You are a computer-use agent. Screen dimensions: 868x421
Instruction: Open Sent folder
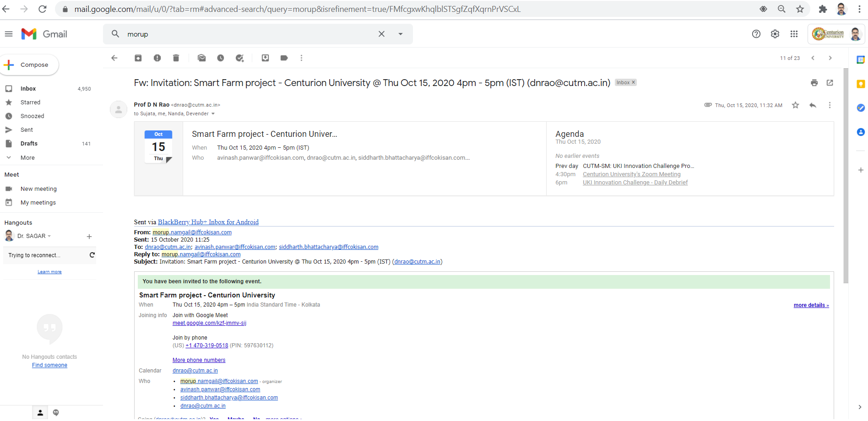coord(27,130)
